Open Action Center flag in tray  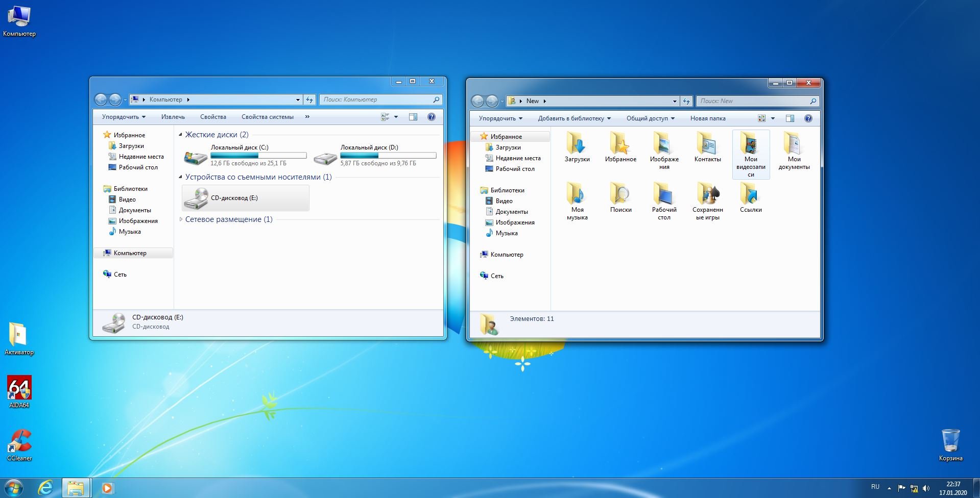point(901,488)
